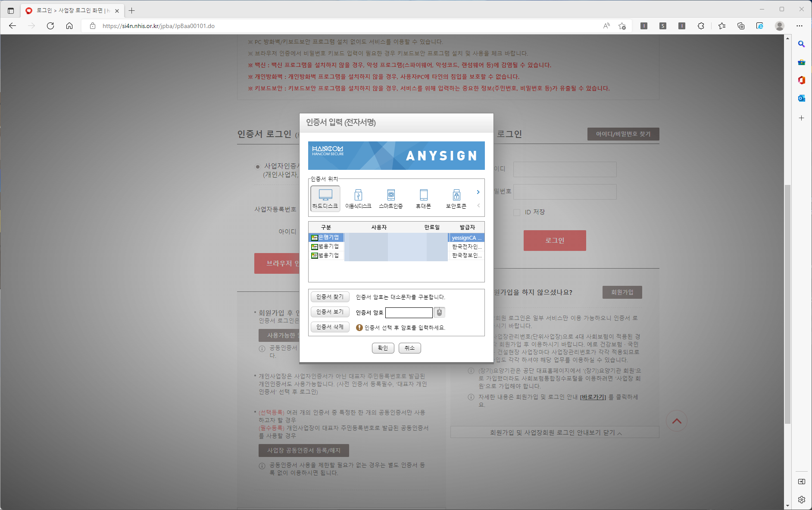Cancel the dialog with 취소
The width and height of the screenshot is (812, 510).
tap(410, 348)
